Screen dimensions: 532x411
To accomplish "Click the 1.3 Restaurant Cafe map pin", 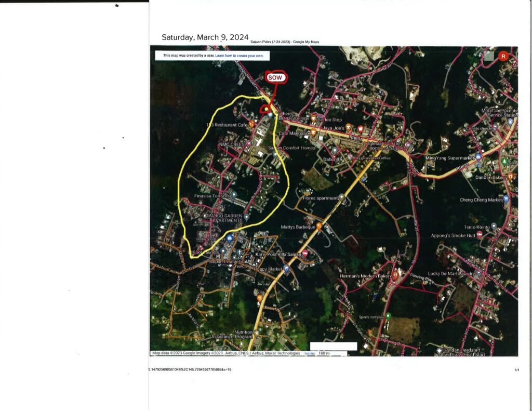I will 251,125.
